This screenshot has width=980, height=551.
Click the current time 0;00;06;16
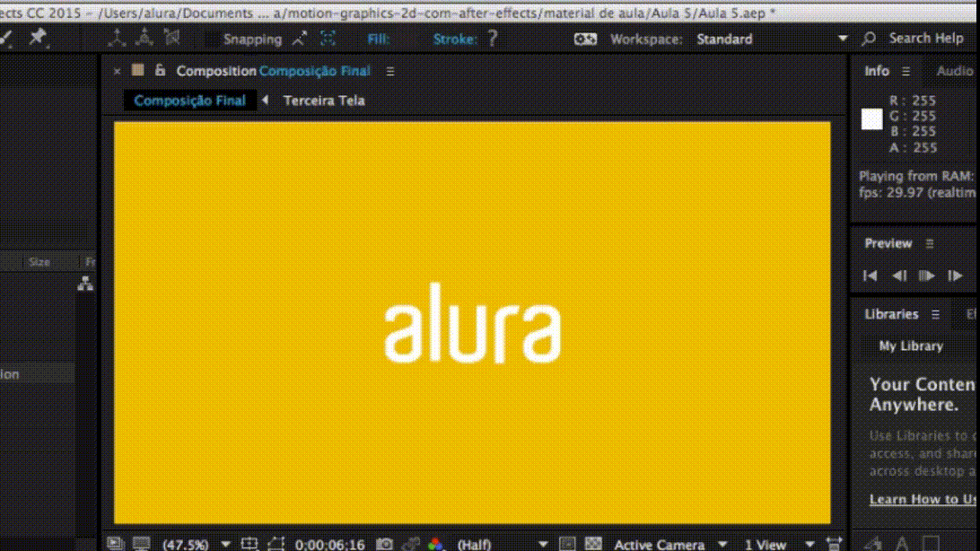pyautogui.click(x=329, y=544)
